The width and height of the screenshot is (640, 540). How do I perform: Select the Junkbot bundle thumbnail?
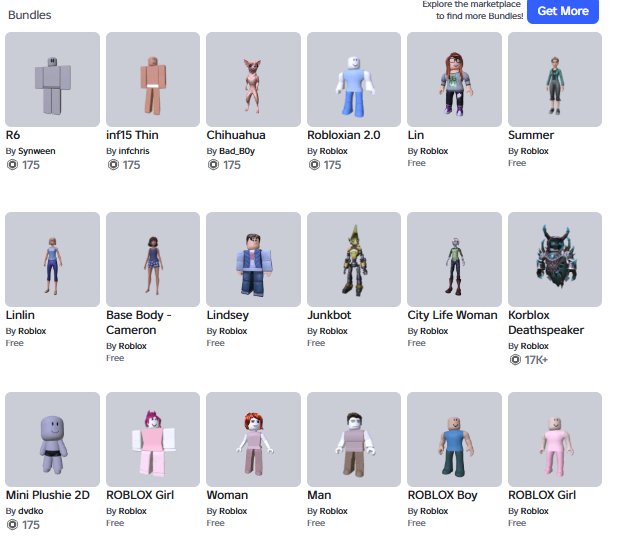click(354, 259)
